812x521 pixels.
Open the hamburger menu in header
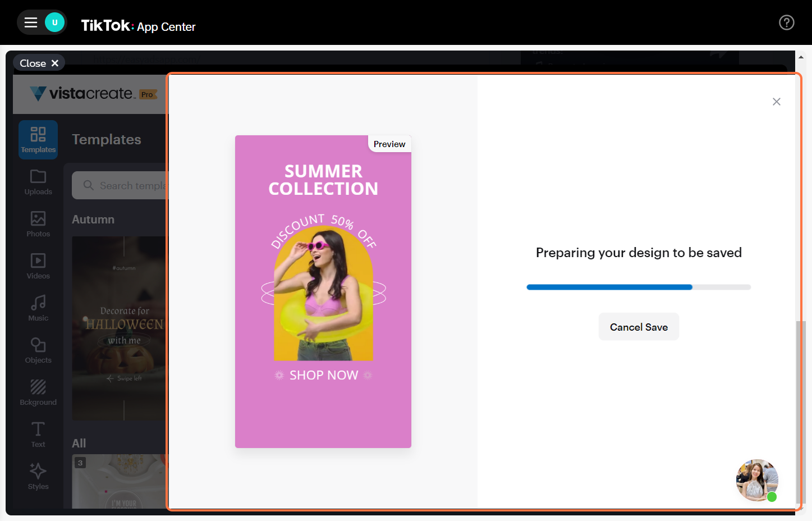[31, 22]
